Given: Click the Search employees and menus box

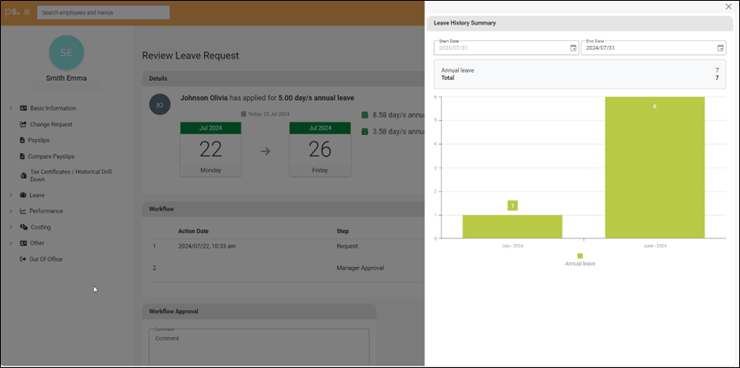Looking at the screenshot, I should (103, 13).
